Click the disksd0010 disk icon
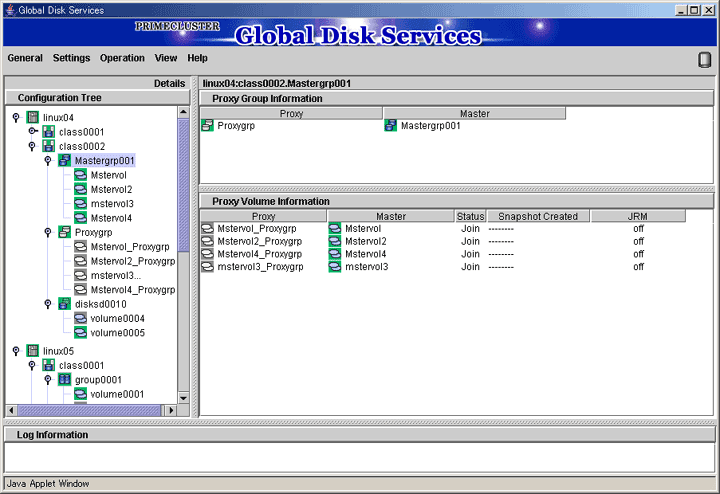 pyautogui.click(x=65, y=303)
